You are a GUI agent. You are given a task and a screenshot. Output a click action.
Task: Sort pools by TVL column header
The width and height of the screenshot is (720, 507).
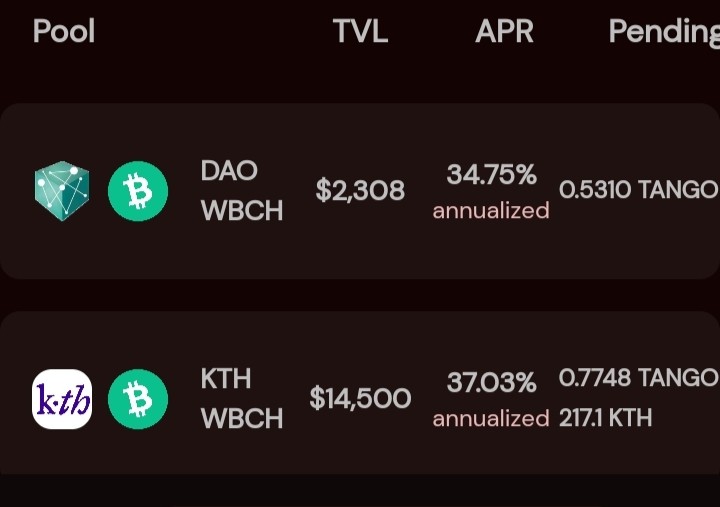(x=360, y=31)
